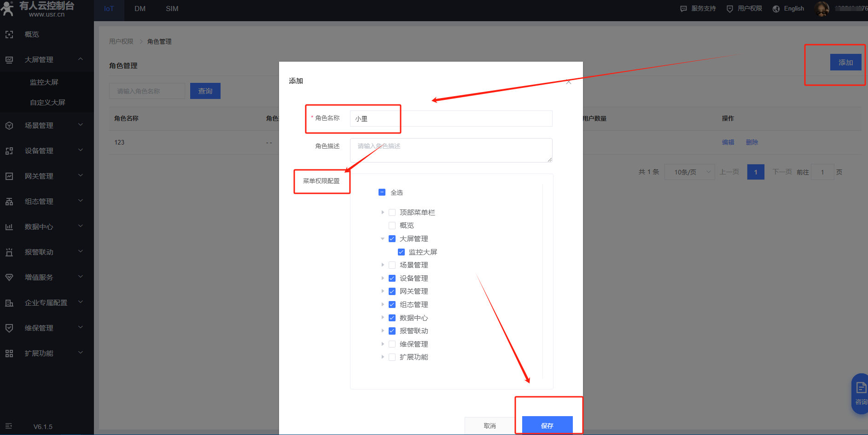Switch language to English in header

793,9
